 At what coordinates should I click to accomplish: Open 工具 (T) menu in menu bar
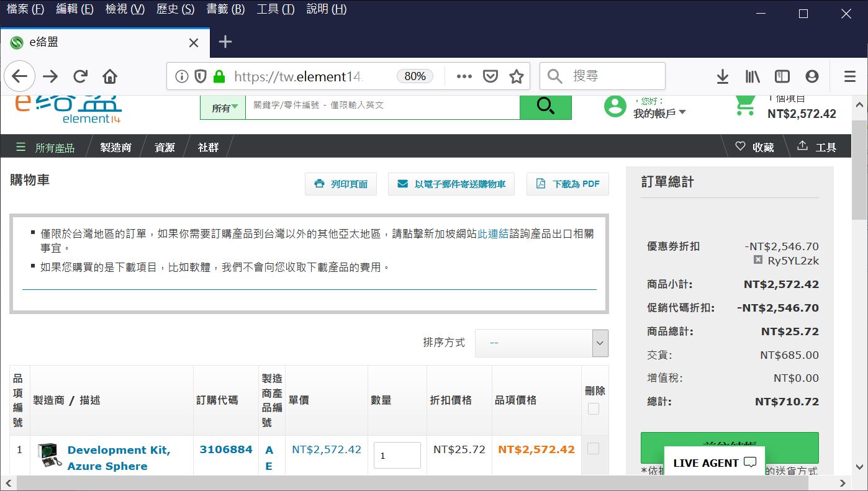276,9
